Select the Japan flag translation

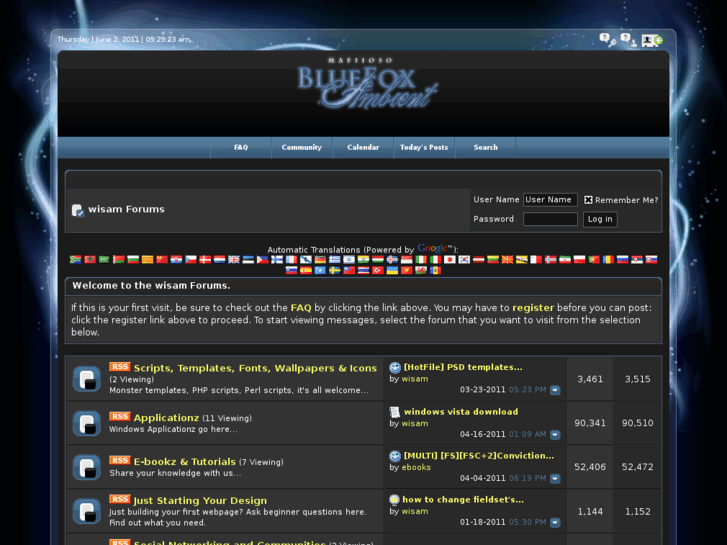click(449, 259)
